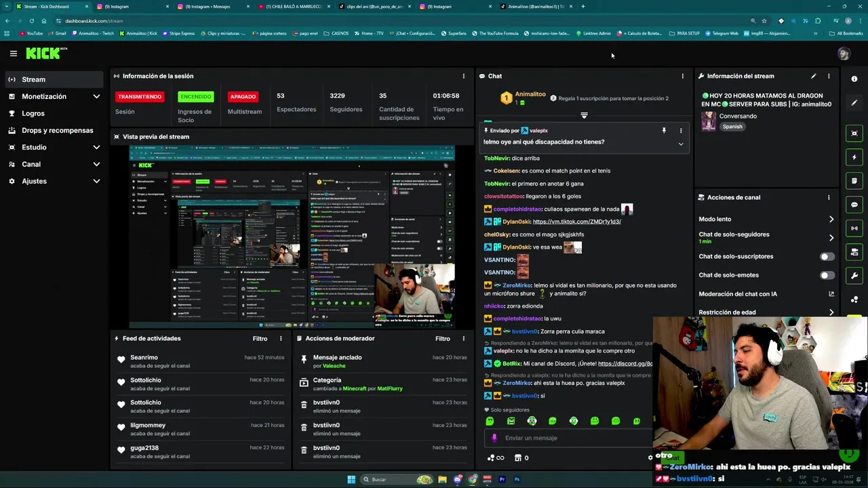Unpin the pinned chat message
Viewport: 868px width, 488px height.
click(x=664, y=130)
